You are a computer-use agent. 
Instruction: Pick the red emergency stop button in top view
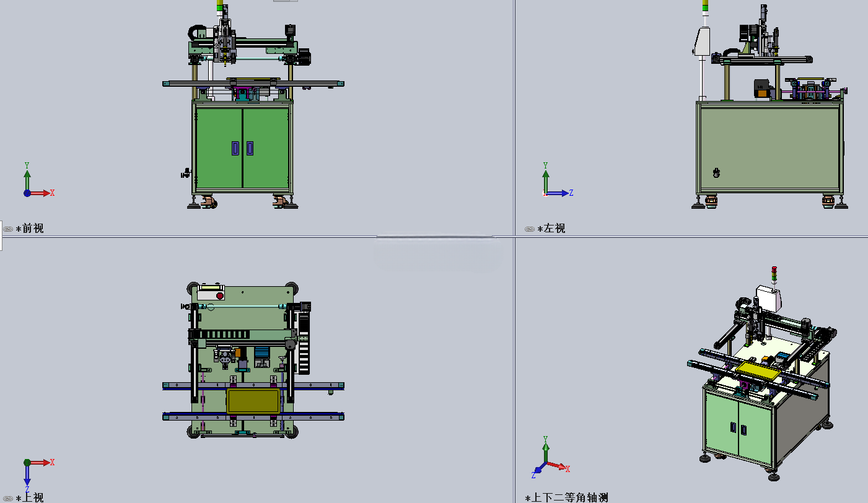[x=220, y=296]
